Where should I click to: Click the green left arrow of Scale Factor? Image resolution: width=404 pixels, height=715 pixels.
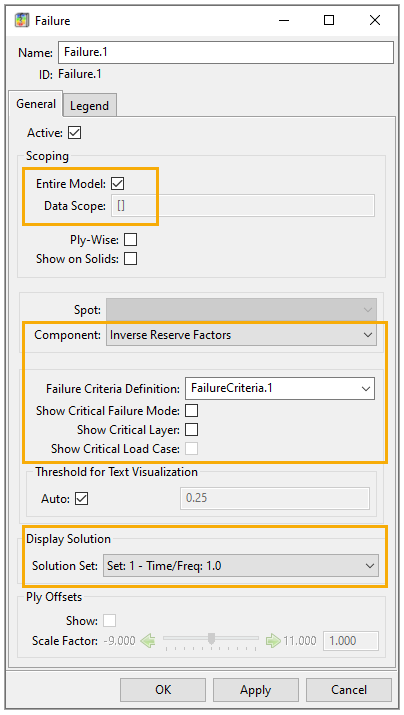click(x=148, y=641)
